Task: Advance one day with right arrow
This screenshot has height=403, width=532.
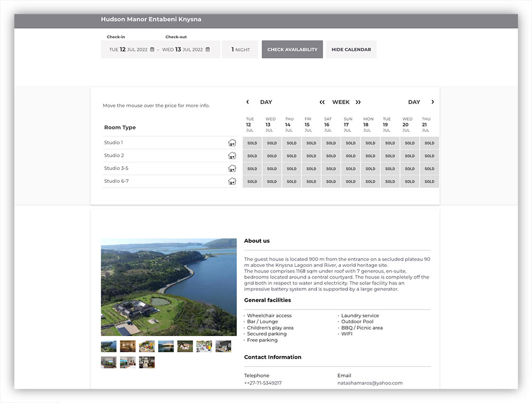Action: (x=433, y=102)
